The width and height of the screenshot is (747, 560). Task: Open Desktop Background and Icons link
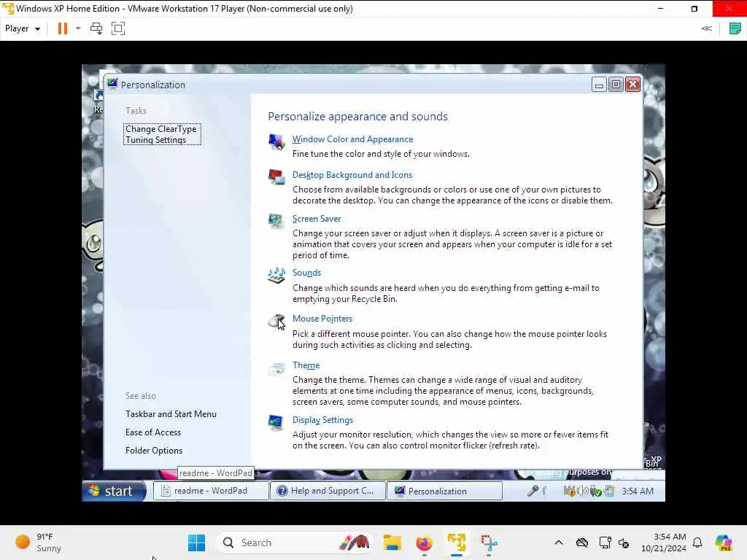click(352, 175)
